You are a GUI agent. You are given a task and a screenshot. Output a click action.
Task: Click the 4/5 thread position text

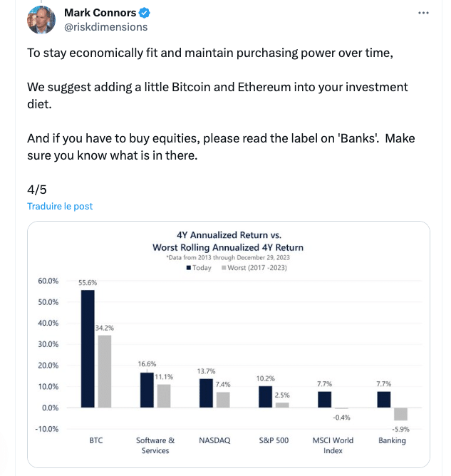pos(36,189)
